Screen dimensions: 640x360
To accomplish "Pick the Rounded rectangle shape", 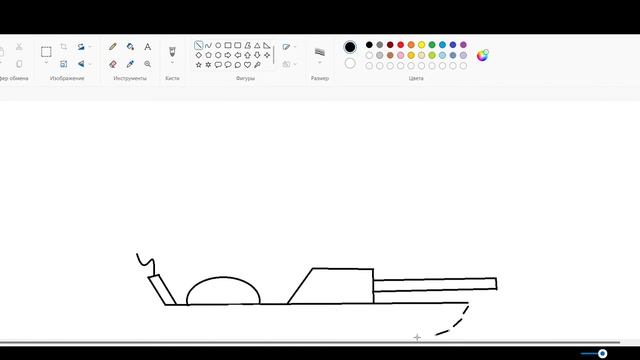I will point(238,45).
